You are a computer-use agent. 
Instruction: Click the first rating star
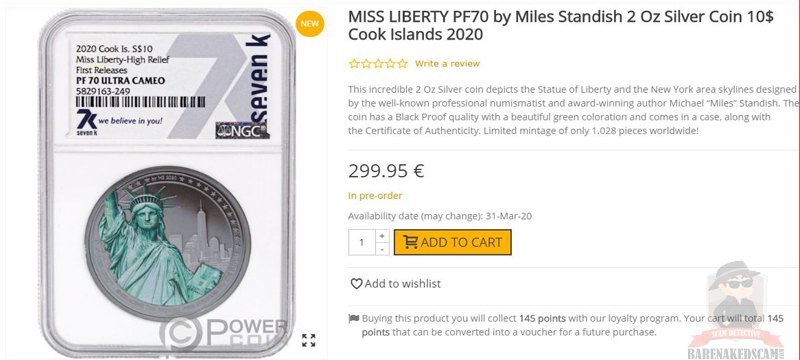coord(354,64)
